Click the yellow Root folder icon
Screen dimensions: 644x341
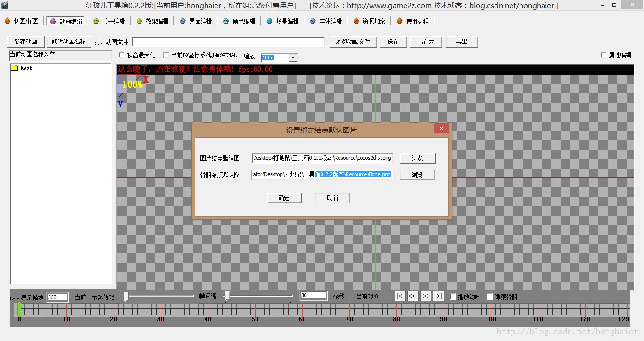point(14,68)
